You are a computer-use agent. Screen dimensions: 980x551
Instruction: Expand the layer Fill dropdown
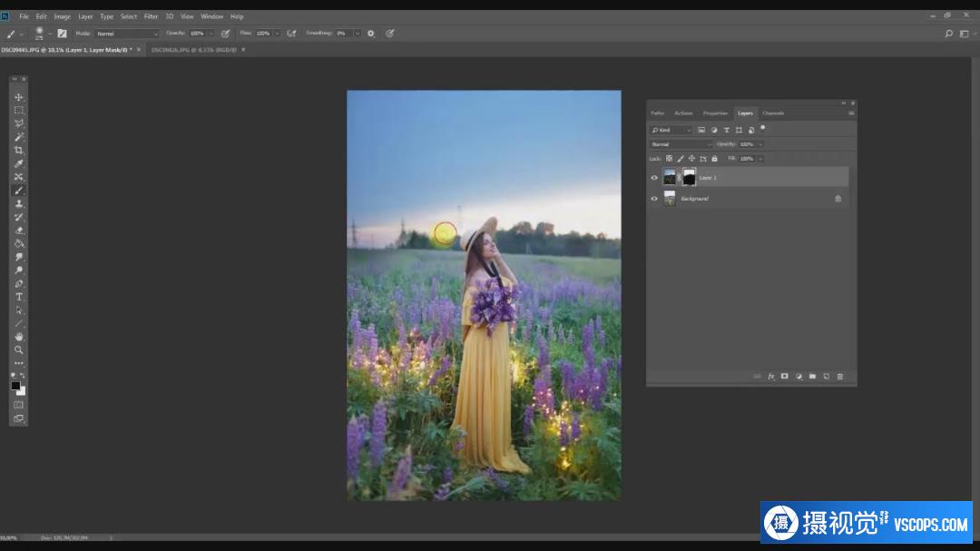[760, 159]
